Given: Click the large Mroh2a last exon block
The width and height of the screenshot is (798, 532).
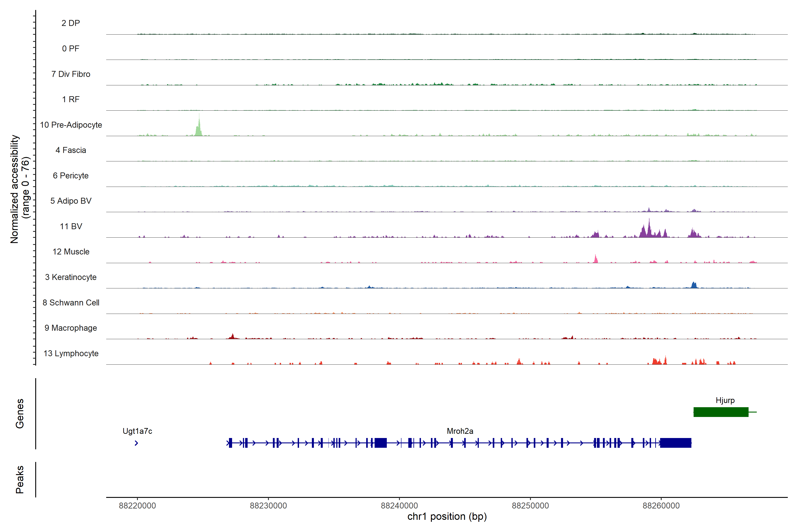Looking at the screenshot, I should (675, 443).
